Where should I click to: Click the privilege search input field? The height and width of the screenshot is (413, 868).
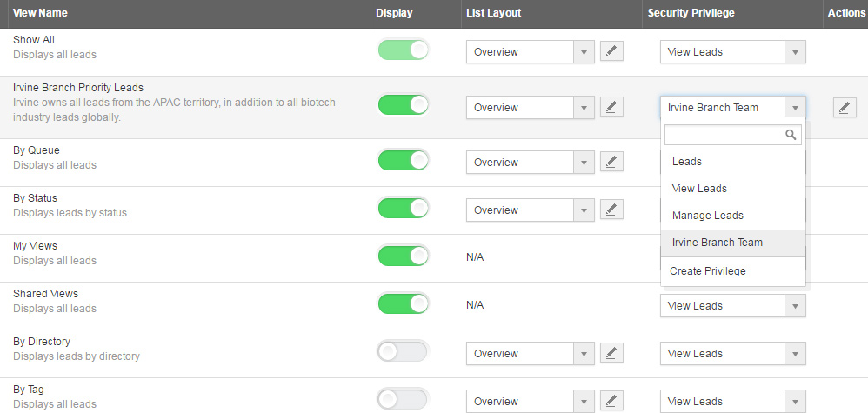724,135
